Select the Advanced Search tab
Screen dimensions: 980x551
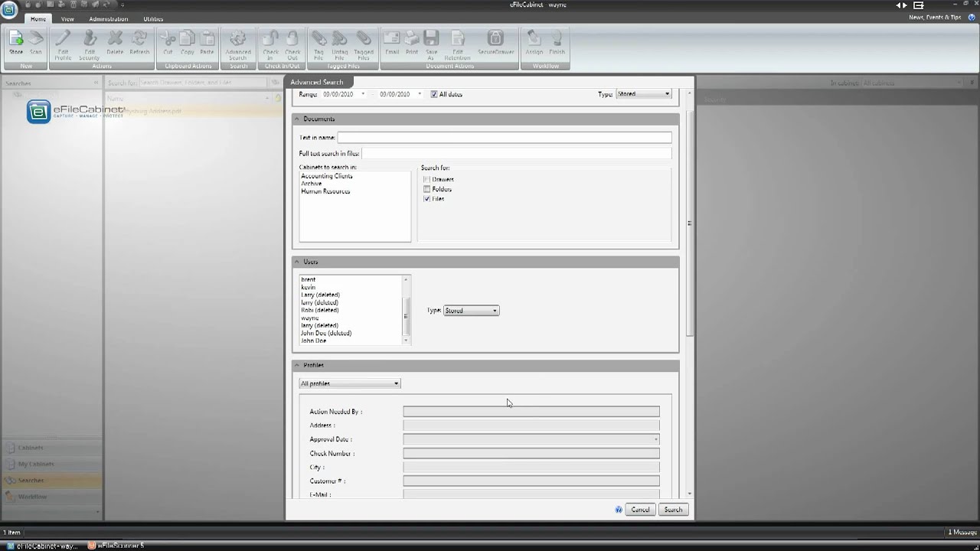pos(316,82)
